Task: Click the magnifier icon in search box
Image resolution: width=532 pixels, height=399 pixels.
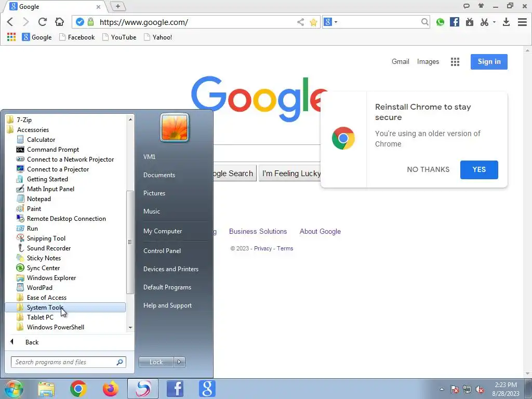Action: pyautogui.click(x=424, y=22)
